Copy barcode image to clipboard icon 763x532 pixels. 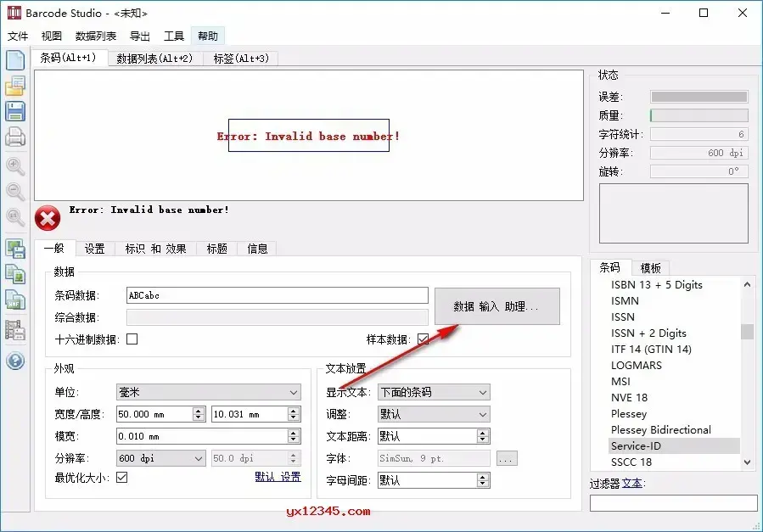click(x=15, y=274)
